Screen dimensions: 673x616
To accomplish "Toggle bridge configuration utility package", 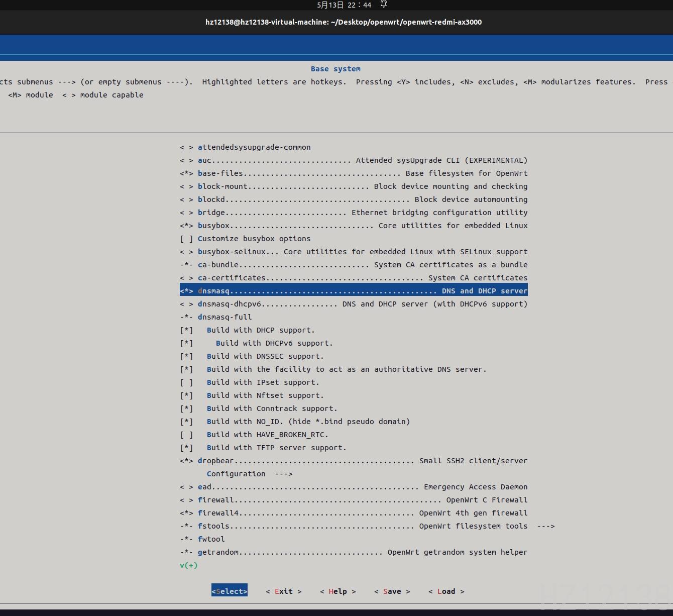I will (354, 213).
